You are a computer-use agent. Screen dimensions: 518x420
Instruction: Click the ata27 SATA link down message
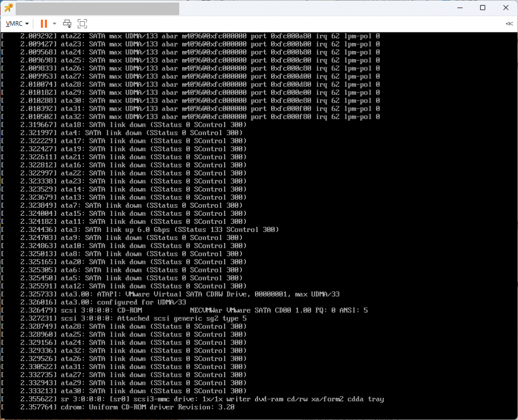[124, 375]
